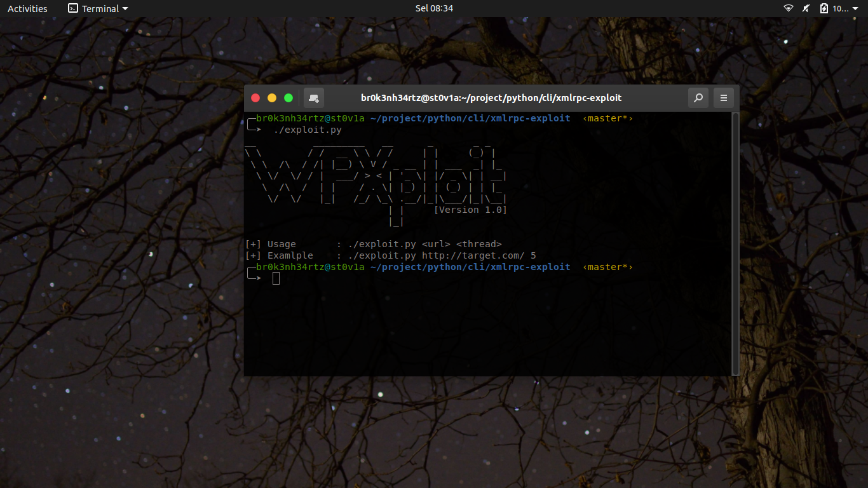Click the terminal cursor at the prompt
This screenshot has width=868, height=488.
[x=276, y=278]
